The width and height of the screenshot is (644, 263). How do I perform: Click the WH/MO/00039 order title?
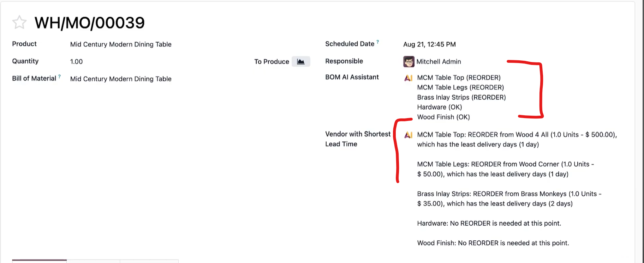90,23
